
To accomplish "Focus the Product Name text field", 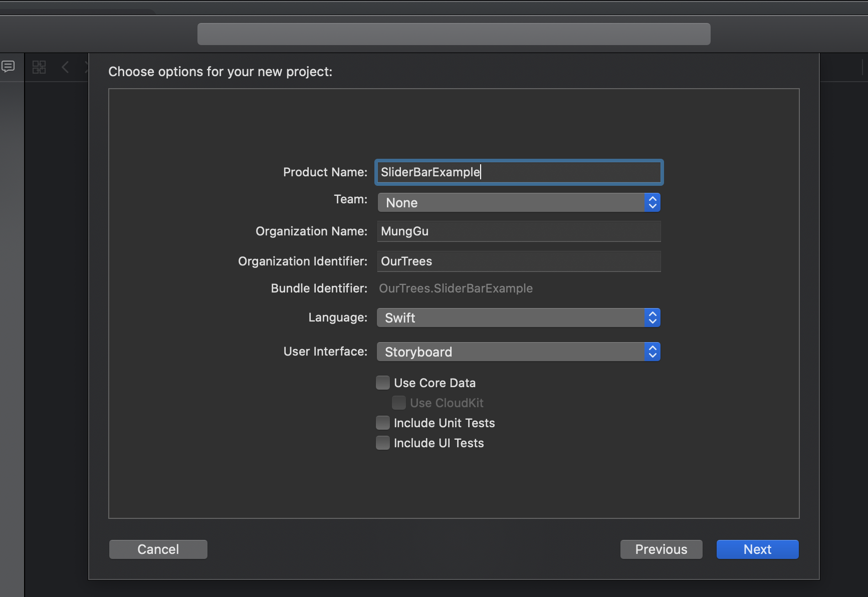I will (518, 172).
